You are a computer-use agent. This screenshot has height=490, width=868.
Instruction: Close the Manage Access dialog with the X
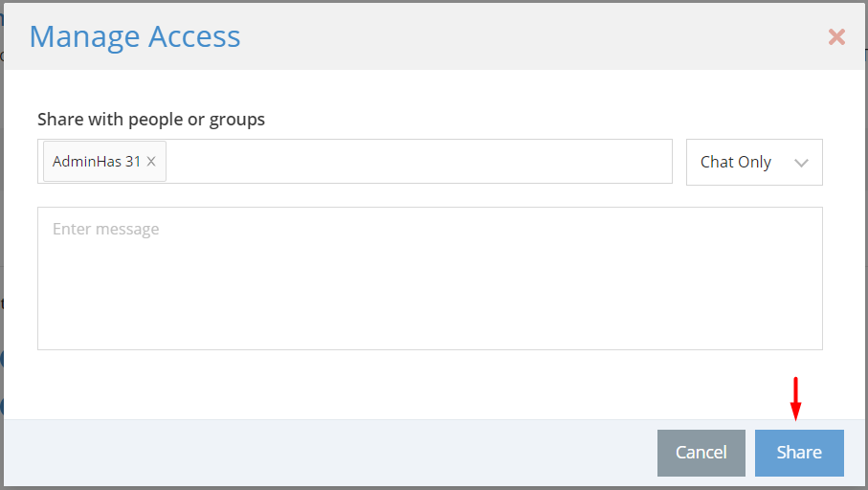836,37
